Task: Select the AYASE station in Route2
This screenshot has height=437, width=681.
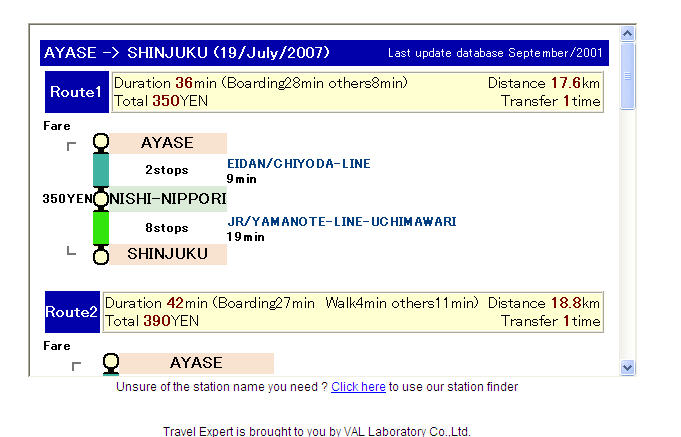Action: pyautogui.click(x=196, y=363)
